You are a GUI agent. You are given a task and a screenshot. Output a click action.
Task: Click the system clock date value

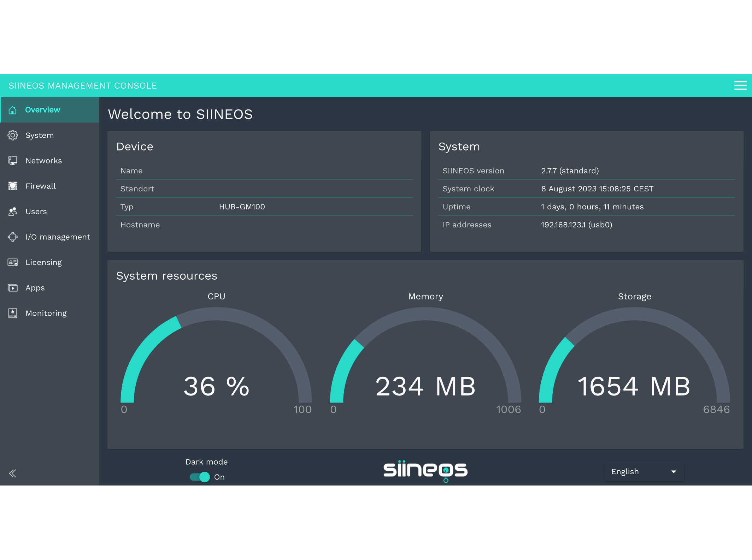pyautogui.click(x=597, y=189)
